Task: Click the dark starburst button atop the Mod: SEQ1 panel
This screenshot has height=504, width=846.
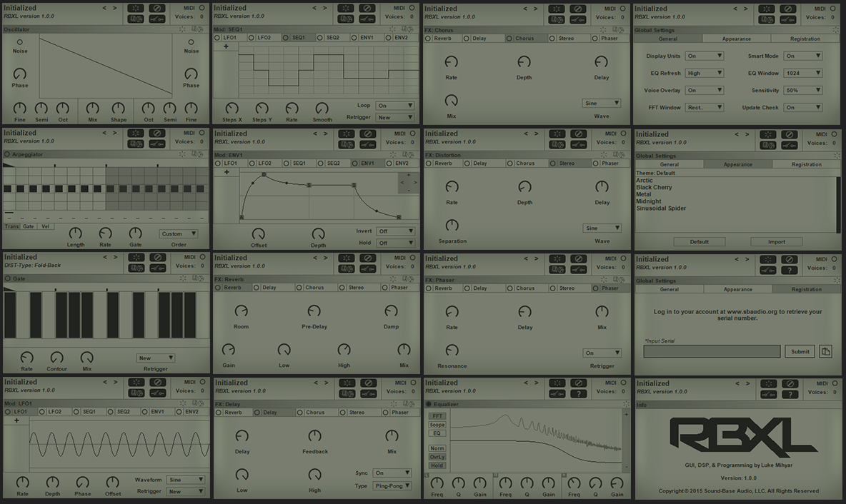Action: (346, 8)
